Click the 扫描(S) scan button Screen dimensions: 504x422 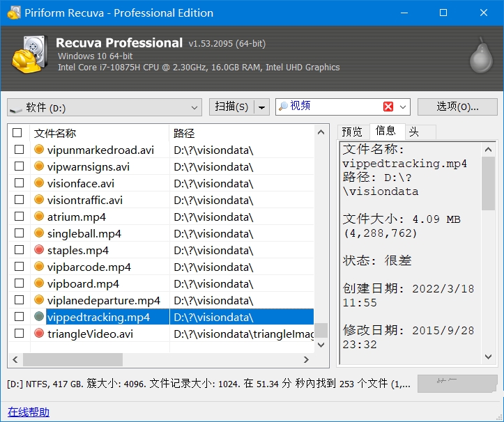coord(231,107)
